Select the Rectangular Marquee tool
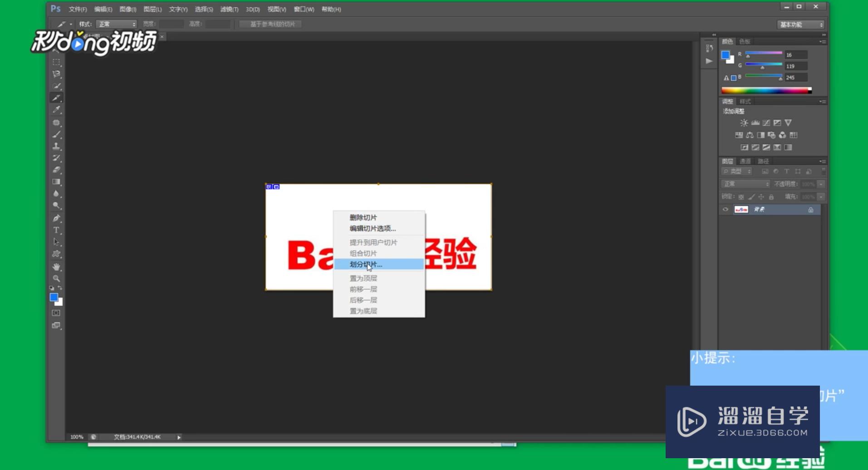 56,62
